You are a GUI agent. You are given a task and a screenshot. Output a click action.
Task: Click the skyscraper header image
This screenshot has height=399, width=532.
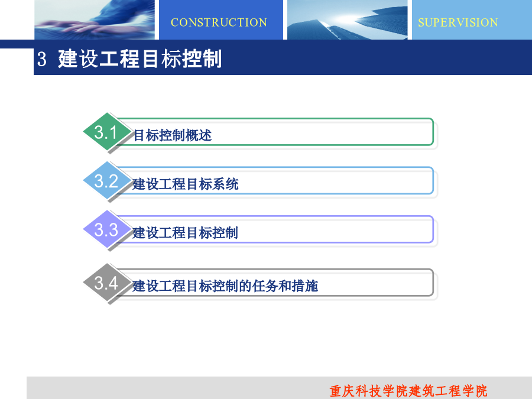[x=348, y=20]
